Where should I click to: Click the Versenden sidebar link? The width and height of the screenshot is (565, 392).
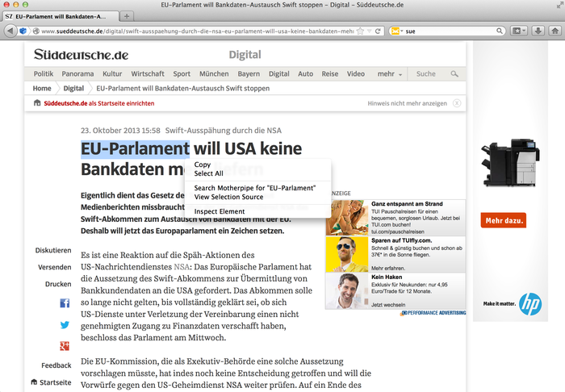pyautogui.click(x=55, y=267)
